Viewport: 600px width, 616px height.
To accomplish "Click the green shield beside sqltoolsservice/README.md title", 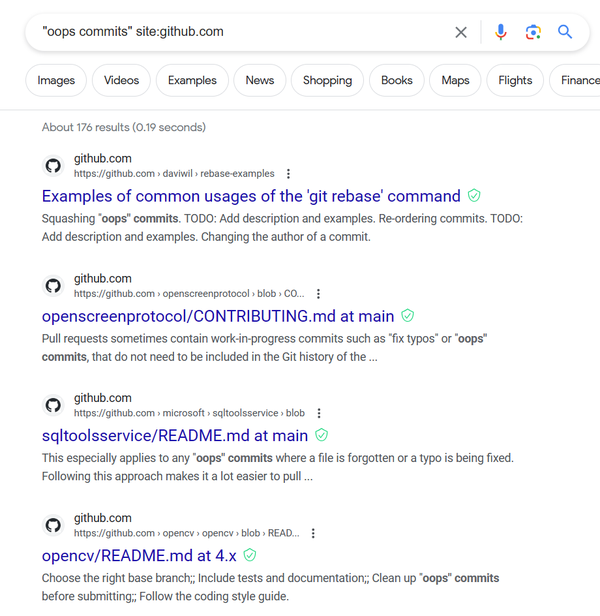I will 321,435.
